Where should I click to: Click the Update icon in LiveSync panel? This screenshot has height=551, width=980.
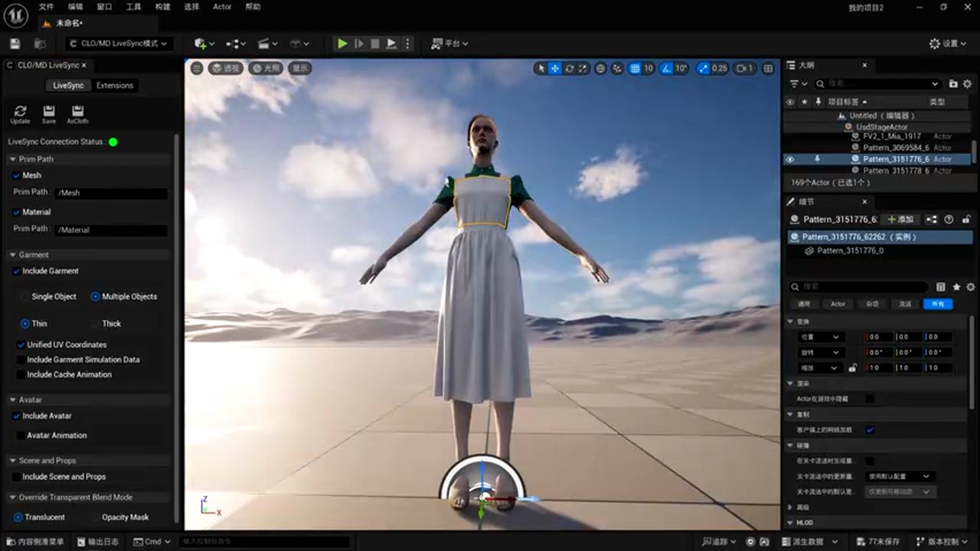pyautogui.click(x=20, y=112)
